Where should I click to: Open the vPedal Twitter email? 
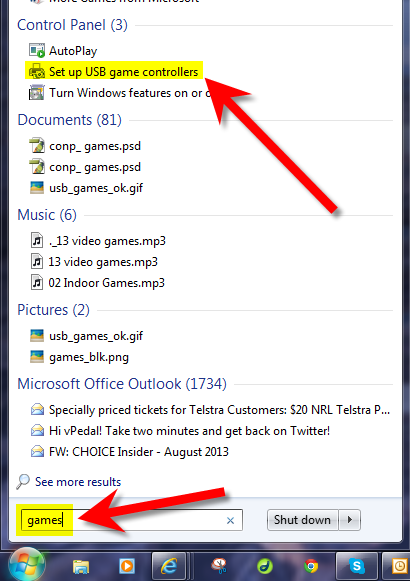pyautogui.click(x=180, y=431)
